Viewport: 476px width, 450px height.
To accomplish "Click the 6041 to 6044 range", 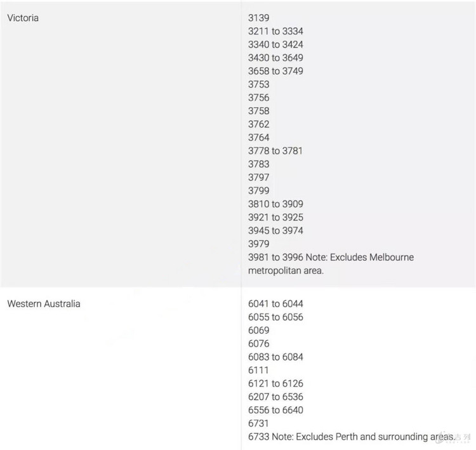I will tap(275, 303).
